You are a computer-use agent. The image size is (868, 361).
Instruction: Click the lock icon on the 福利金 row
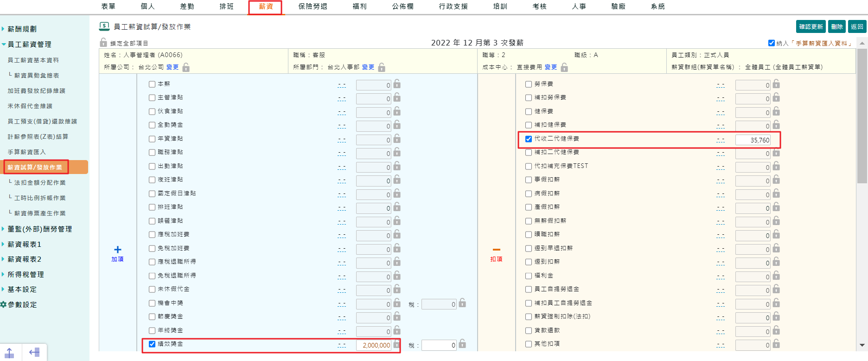tap(776, 276)
